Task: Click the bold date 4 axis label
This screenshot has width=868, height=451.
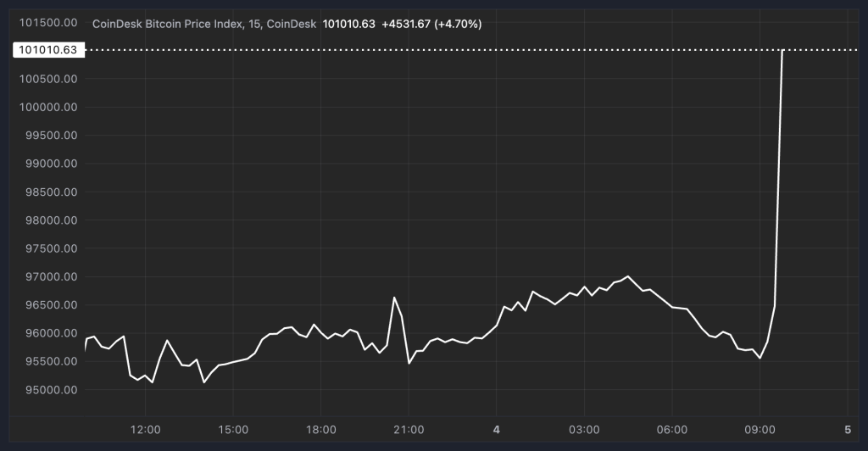Action: pos(497,429)
